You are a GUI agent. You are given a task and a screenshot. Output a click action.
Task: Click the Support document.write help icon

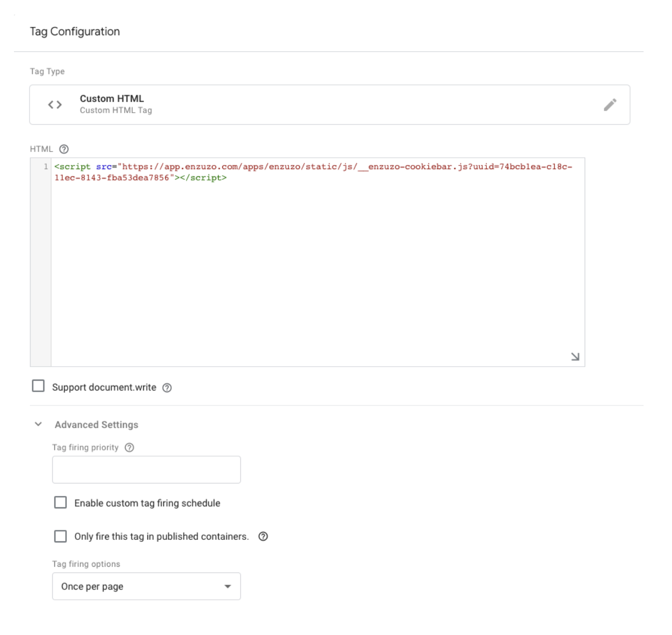166,387
